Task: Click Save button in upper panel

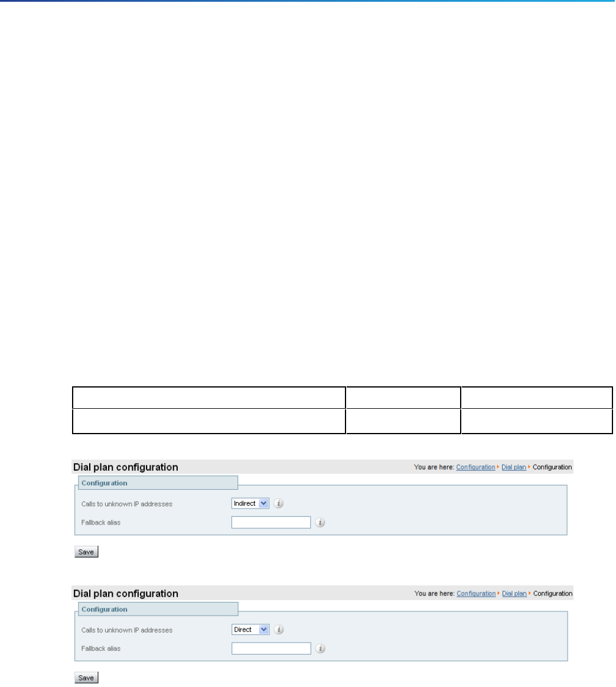Action: point(86,552)
